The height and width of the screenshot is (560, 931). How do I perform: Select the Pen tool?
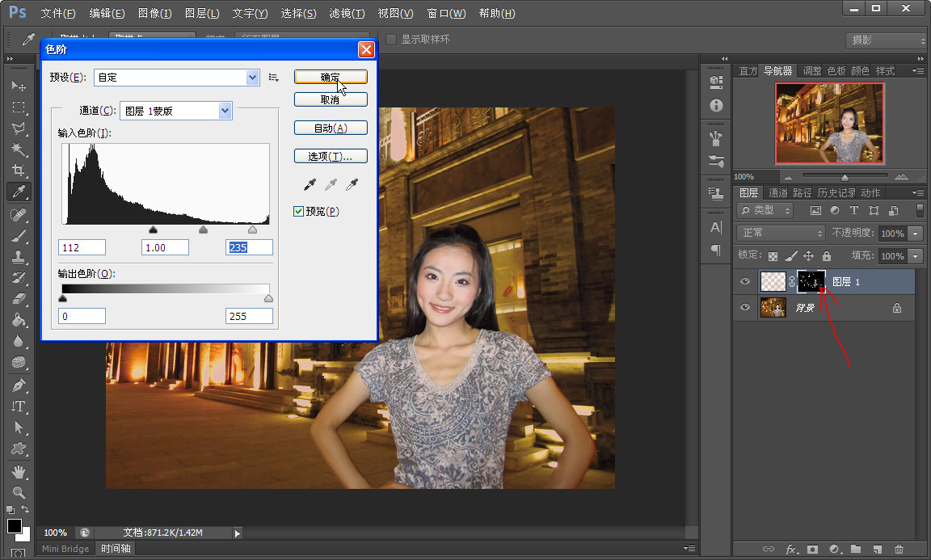19,385
